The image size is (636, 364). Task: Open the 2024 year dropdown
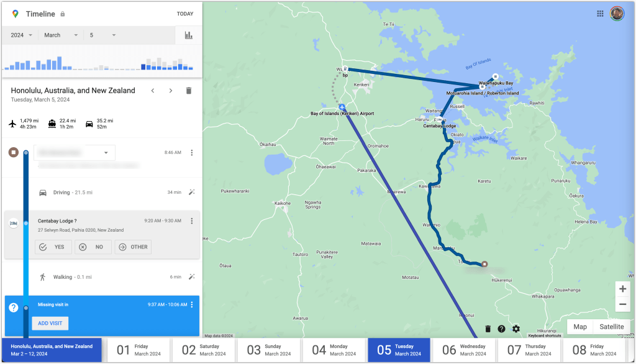tap(22, 35)
